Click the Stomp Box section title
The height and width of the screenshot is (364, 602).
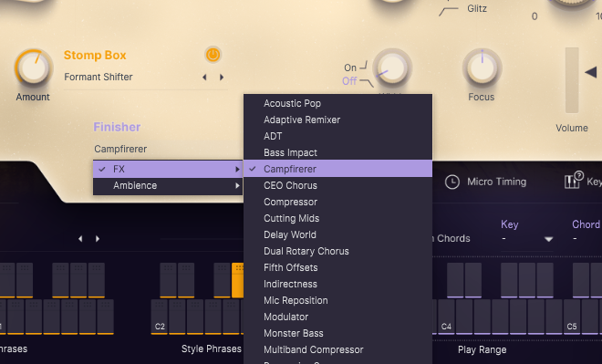pyautogui.click(x=95, y=56)
